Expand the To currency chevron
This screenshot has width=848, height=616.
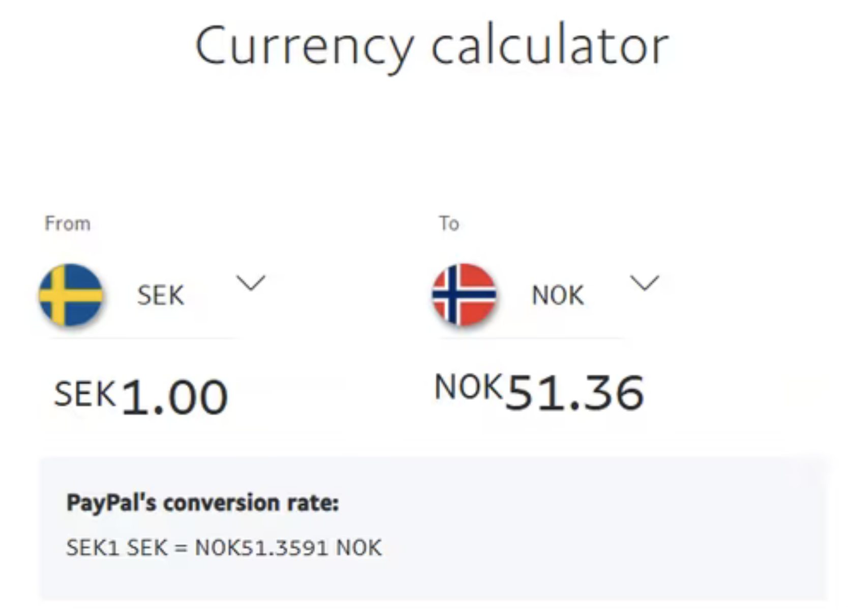pyautogui.click(x=645, y=283)
